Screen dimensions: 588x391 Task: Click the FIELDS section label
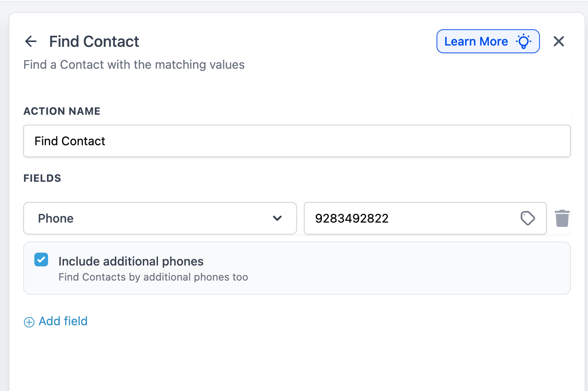(42, 178)
